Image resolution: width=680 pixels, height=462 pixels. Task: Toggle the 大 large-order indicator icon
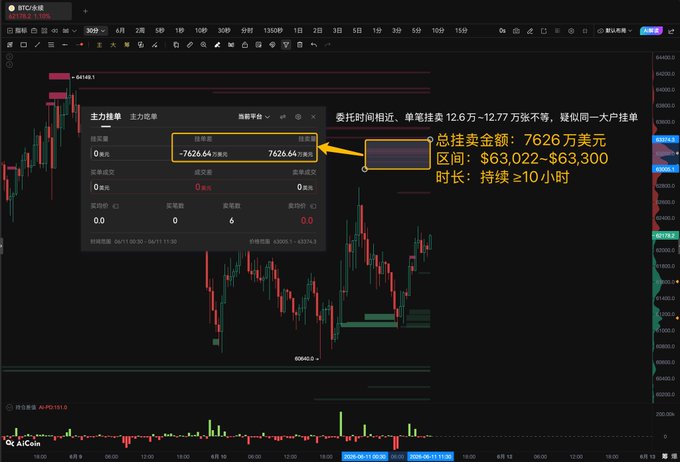coord(113,45)
